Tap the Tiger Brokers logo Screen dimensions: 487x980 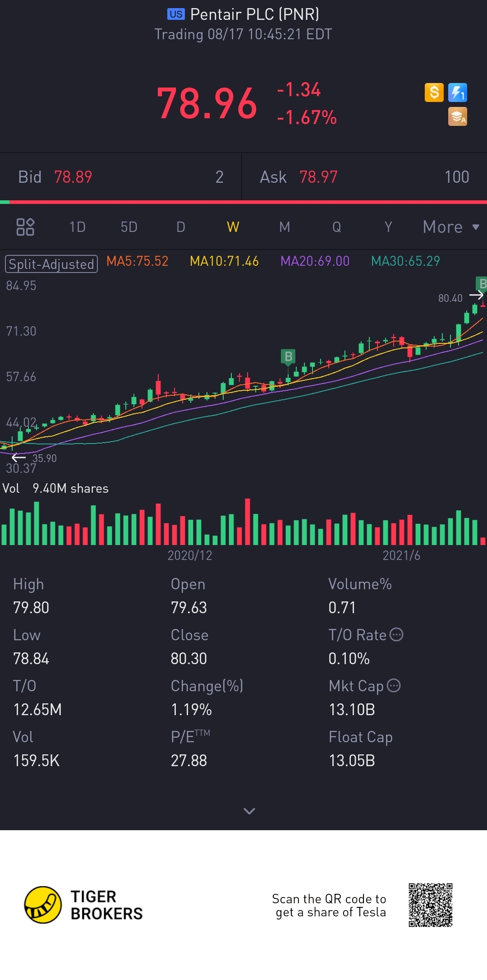tap(83, 905)
